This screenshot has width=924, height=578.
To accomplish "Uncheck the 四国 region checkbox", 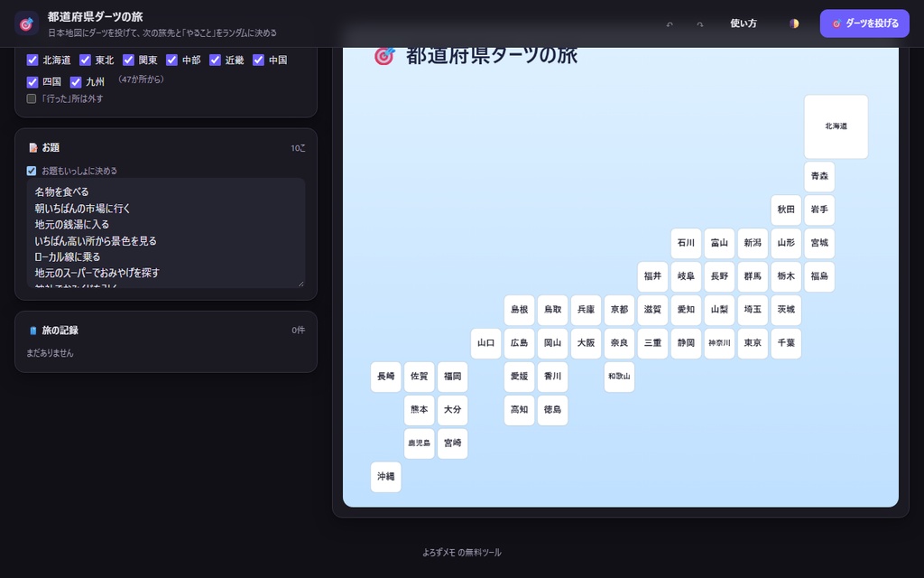I will click(32, 82).
